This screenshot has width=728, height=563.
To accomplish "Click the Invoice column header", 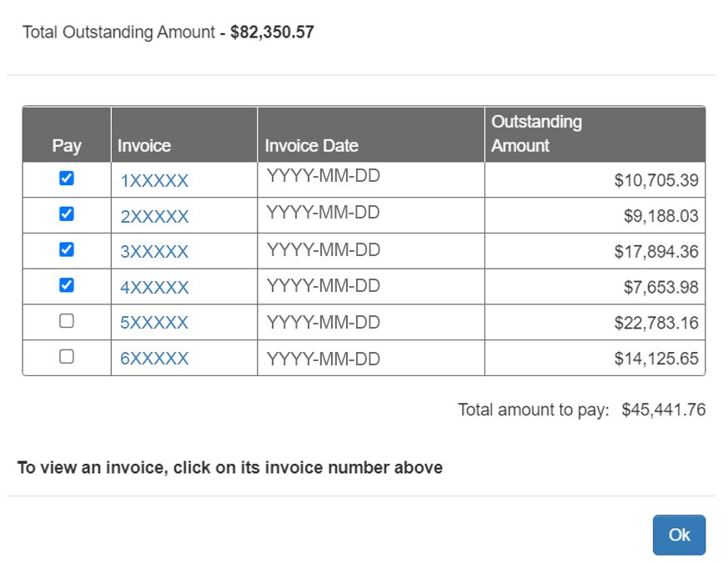I will pyautogui.click(x=143, y=144).
